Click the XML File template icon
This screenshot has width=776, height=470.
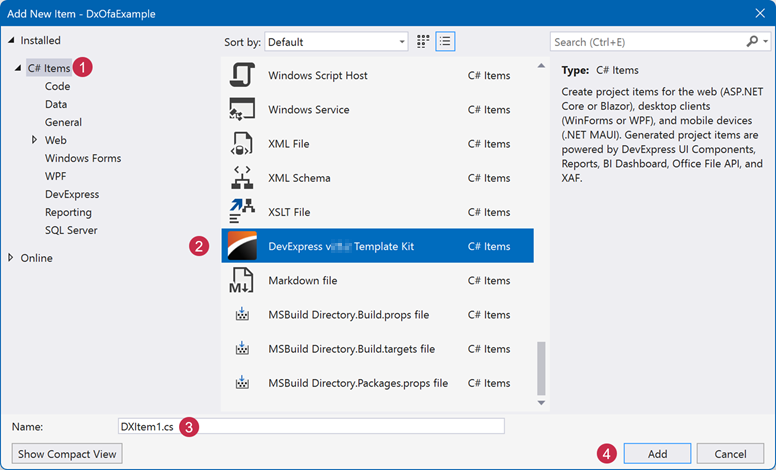point(242,143)
